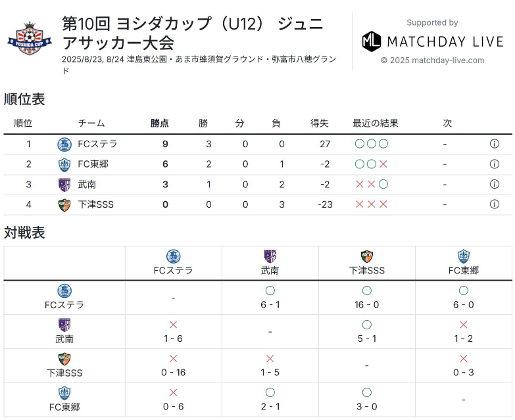
Task: Select 勝点 column header
Action: pos(160,123)
